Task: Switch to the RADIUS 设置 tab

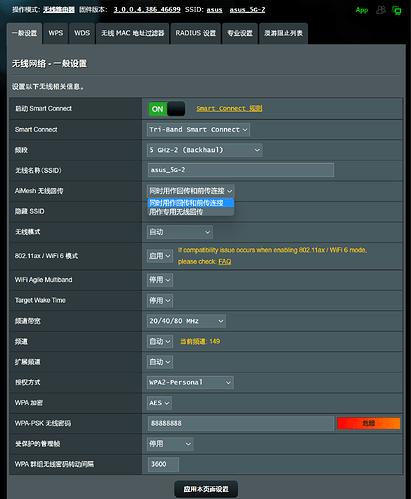Action: [196, 33]
